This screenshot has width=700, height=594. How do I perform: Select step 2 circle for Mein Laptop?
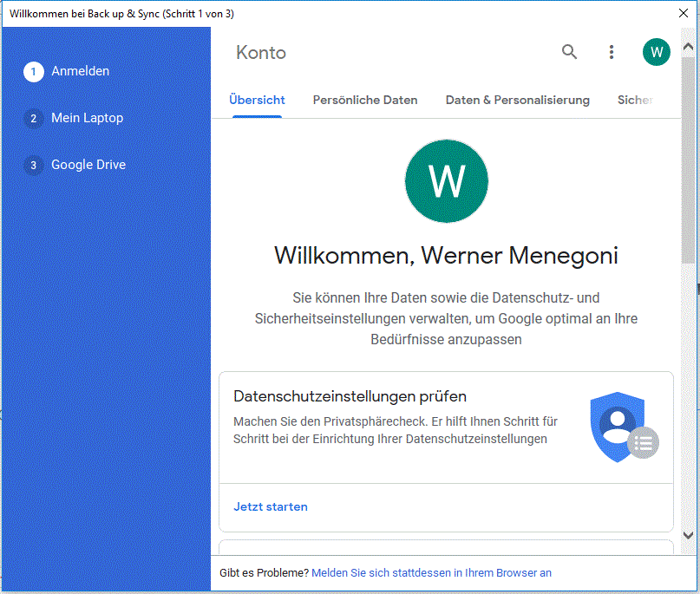(x=34, y=118)
